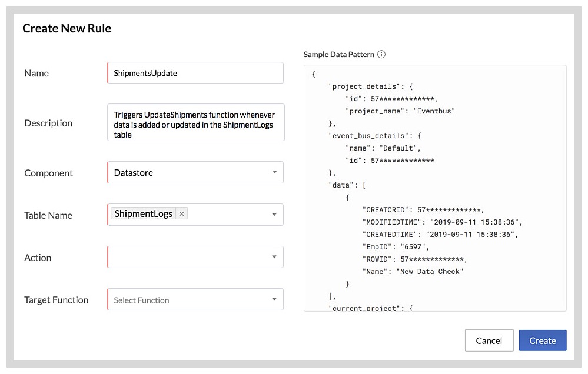The width and height of the screenshot is (588, 374).
Task: Click the Component dropdown arrow
Action: point(274,172)
